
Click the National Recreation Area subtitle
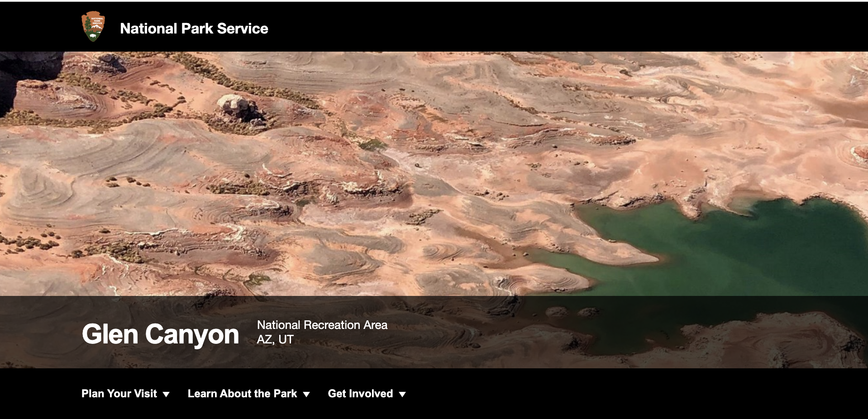[x=322, y=325]
